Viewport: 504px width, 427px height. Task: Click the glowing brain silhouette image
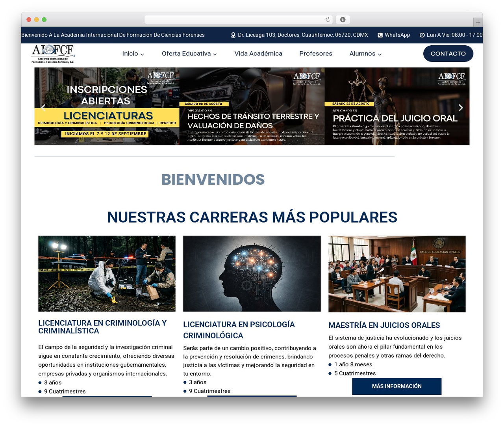click(x=252, y=274)
